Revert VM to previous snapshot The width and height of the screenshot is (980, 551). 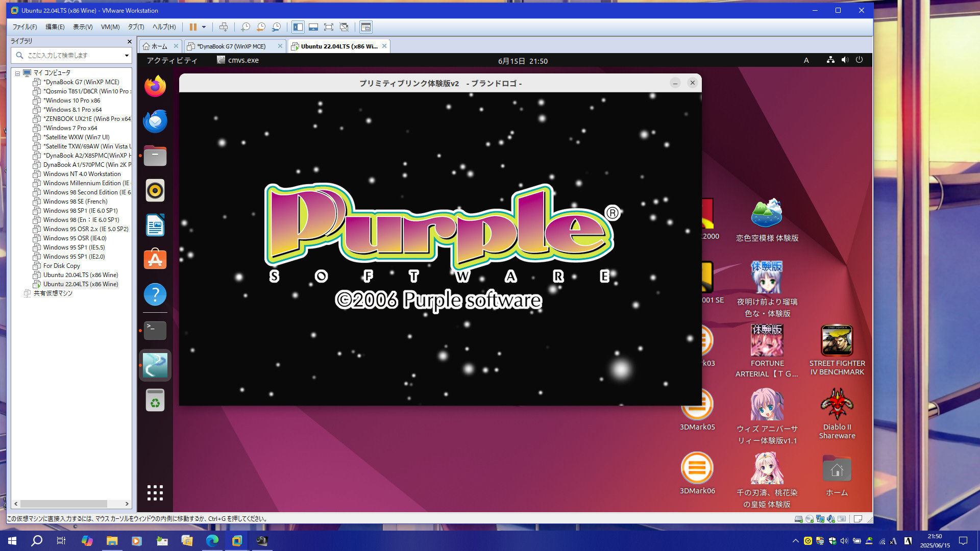(261, 27)
